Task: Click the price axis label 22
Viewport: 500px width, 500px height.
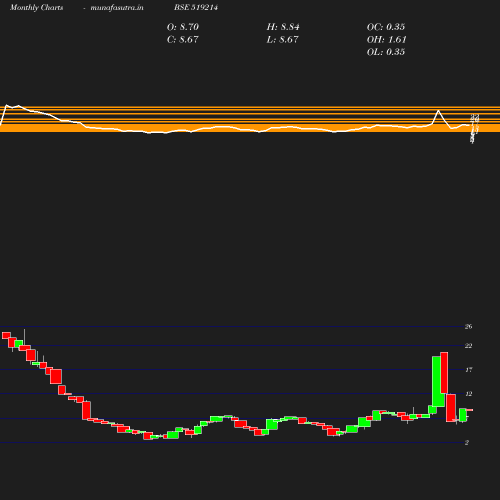Action: [x=468, y=346]
